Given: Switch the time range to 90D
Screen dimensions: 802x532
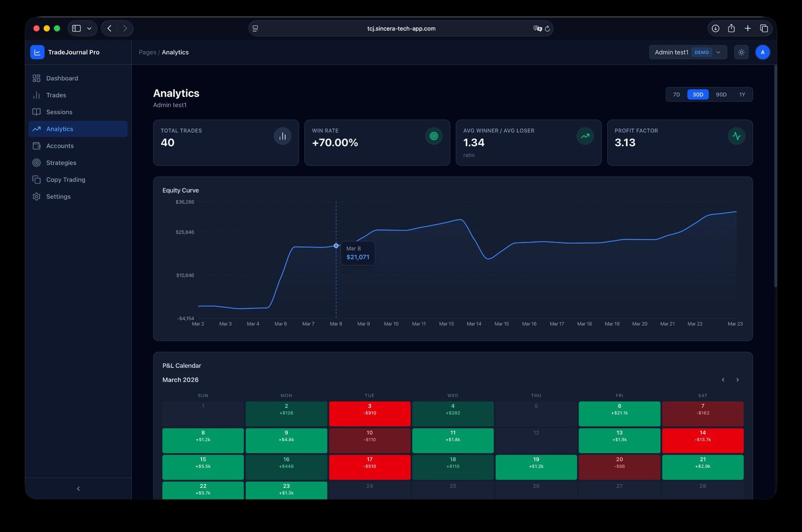Looking at the screenshot, I should tap(721, 95).
